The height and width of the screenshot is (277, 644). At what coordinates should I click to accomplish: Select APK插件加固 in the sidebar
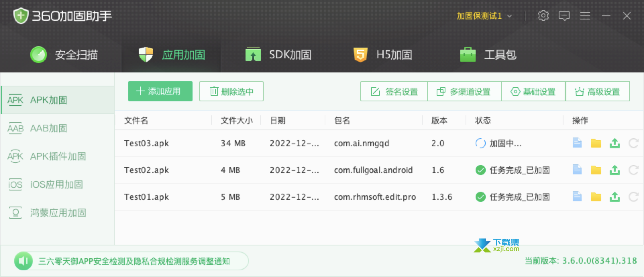coord(57,156)
